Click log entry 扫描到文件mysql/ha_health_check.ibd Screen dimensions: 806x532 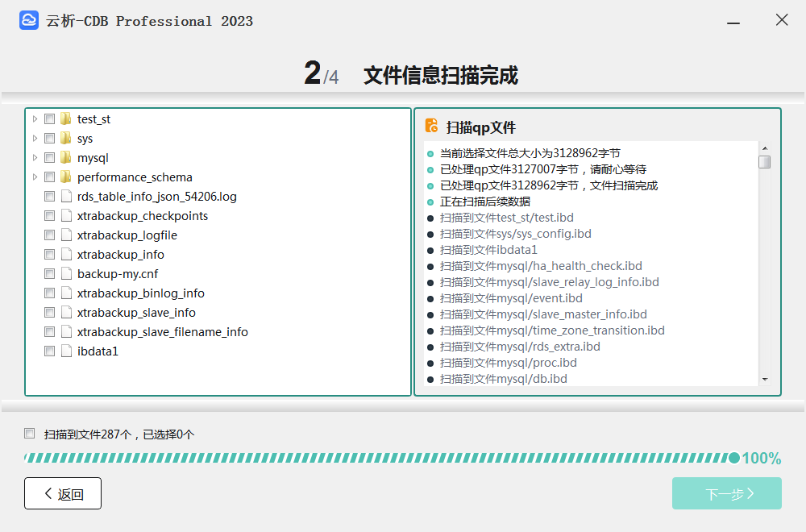pyautogui.click(x=541, y=266)
